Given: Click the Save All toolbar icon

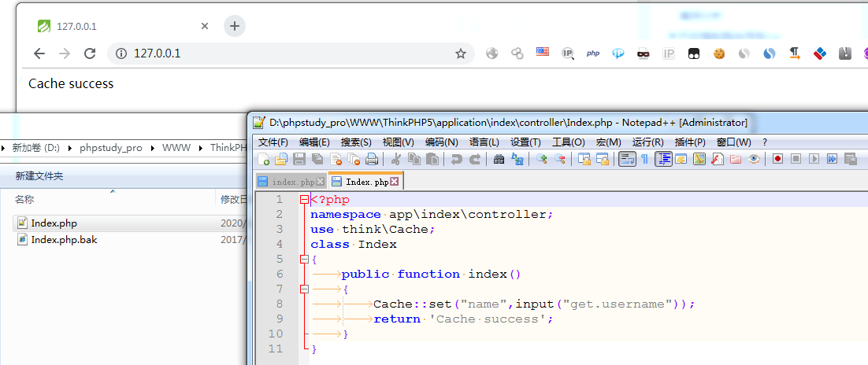Looking at the screenshot, I should click(x=317, y=159).
